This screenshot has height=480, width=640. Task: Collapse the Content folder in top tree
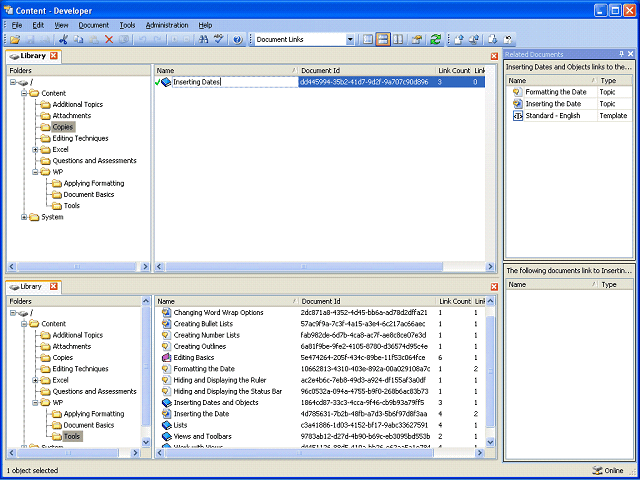click(x=24, y=93)
